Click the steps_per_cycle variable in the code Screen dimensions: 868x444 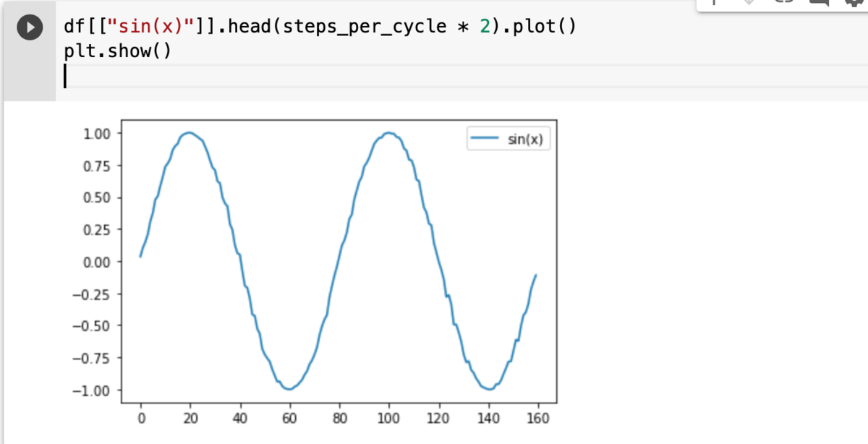(365, 29)
